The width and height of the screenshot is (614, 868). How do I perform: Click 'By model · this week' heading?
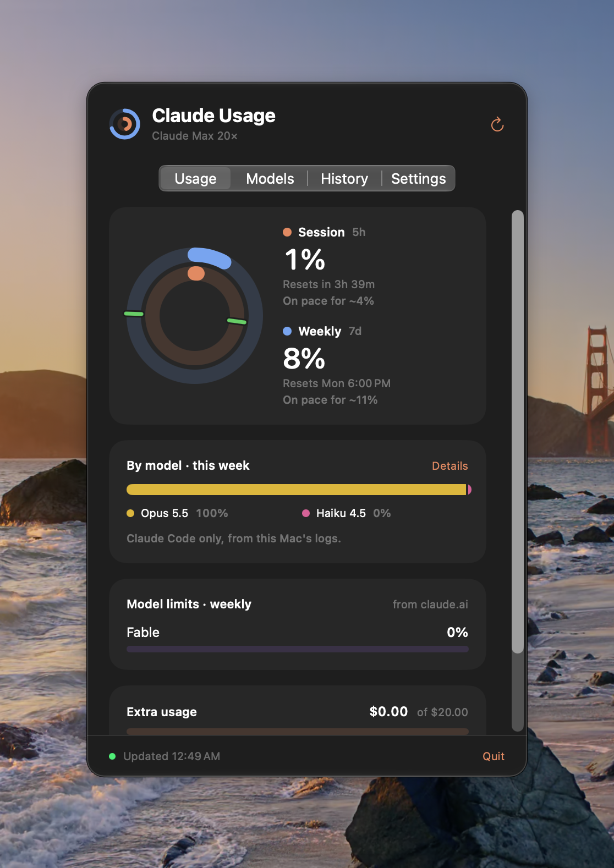pyautogui.click(x=188, y=465)
